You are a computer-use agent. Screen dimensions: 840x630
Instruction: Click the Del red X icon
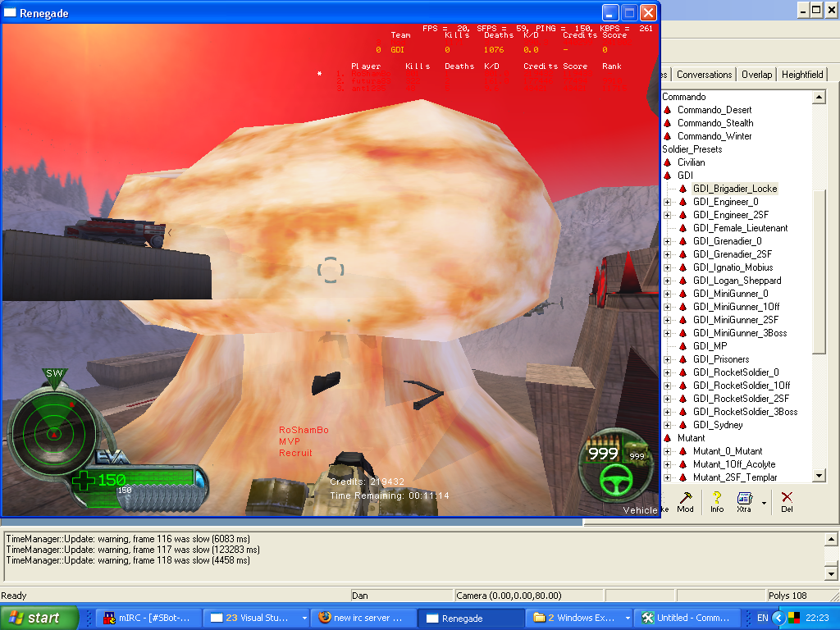pos(787,498)
